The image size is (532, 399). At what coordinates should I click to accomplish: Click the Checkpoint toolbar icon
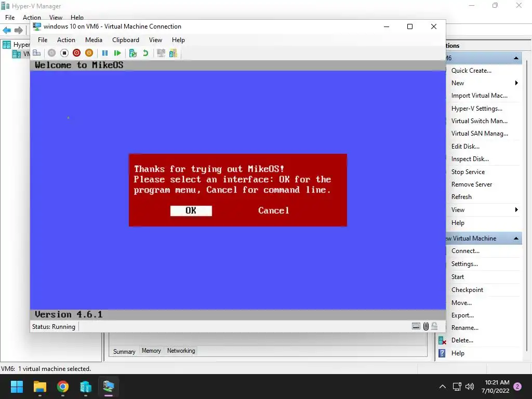[x=133, y=53]
